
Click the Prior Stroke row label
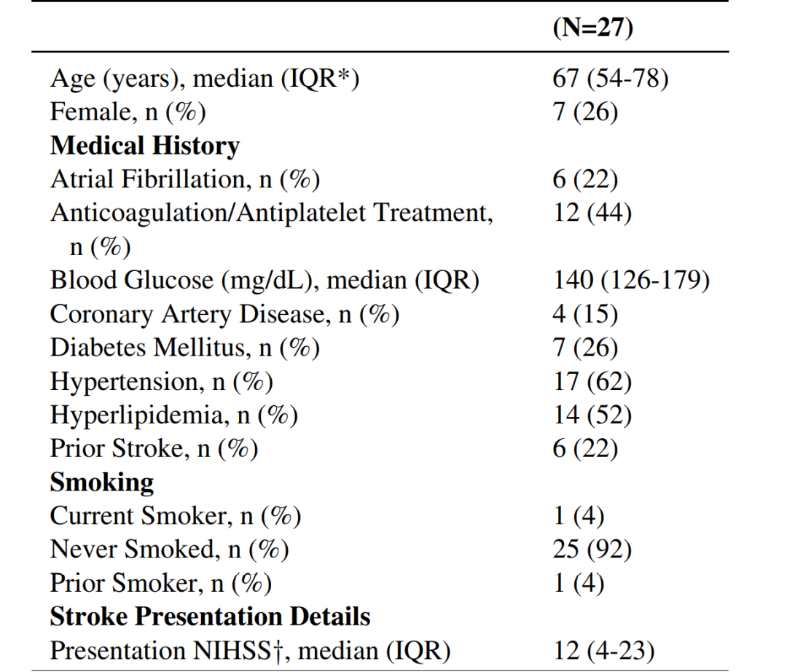pos(154,448)
